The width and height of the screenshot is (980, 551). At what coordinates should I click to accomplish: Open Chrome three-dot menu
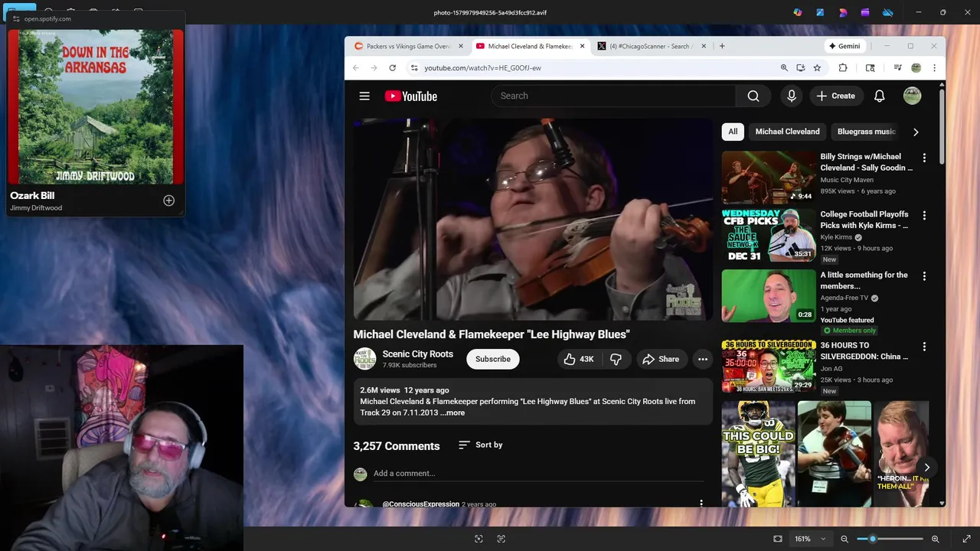pos(934,67)
